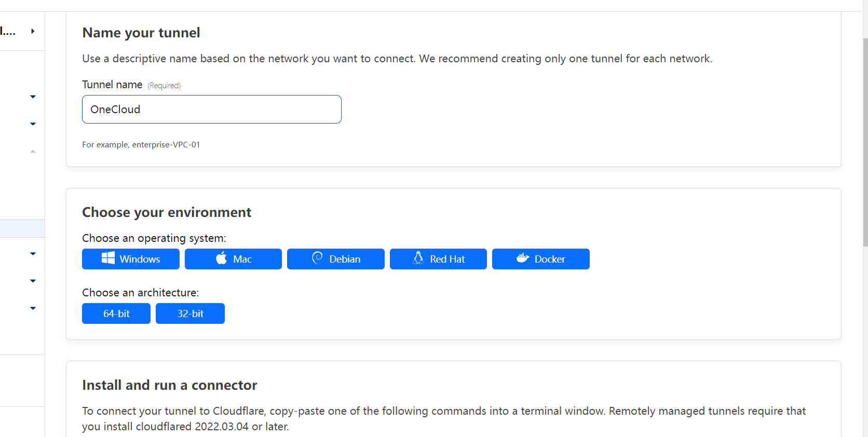Expand the second-to-last down-arrow sidebar section
This screenshot has width=868, height=437.
[x=33, y=281]
